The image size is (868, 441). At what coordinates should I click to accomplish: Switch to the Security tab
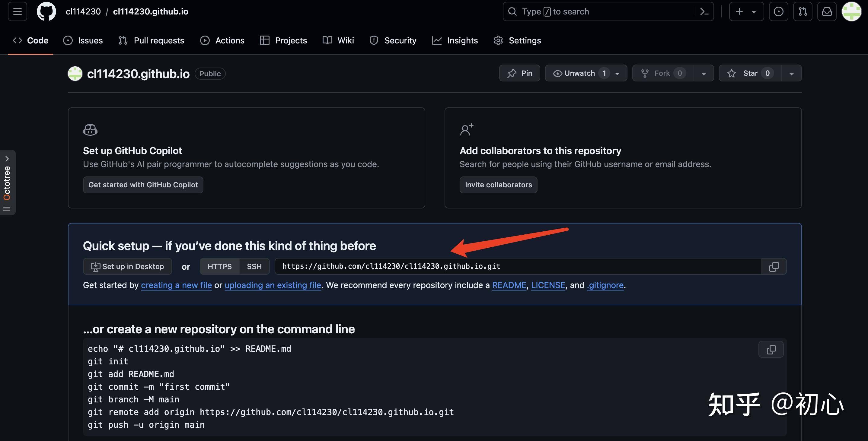tap(393, 40)
